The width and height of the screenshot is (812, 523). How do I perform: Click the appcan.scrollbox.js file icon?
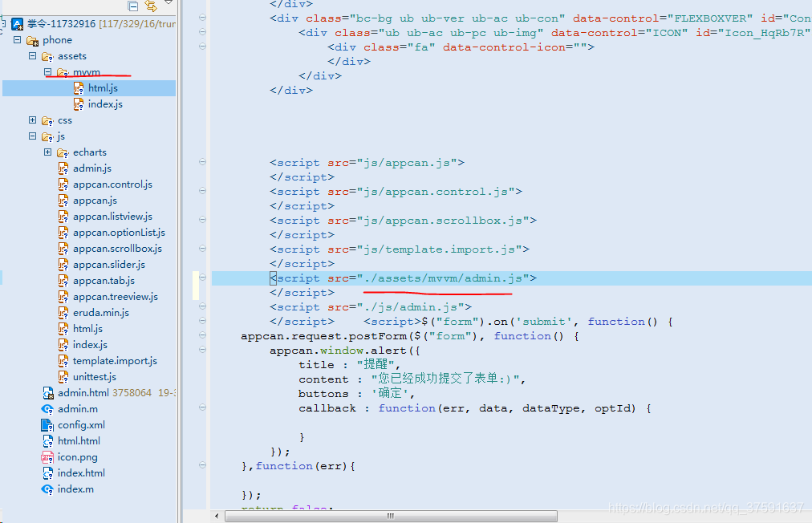click(63, 249)
